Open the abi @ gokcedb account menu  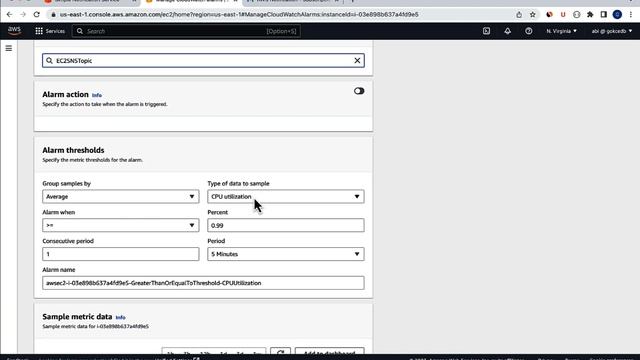tap(612, 31)
